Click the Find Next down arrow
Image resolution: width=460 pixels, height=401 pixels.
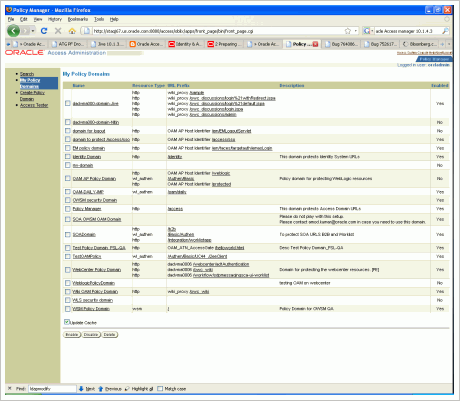81,389
